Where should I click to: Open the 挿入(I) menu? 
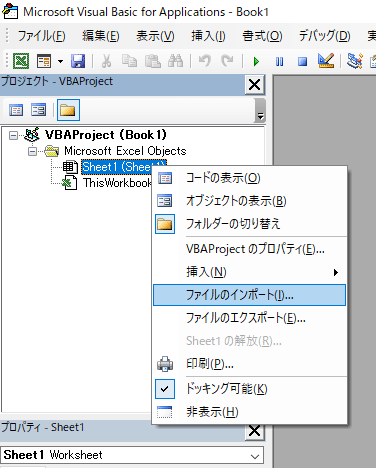coord(208,36)
